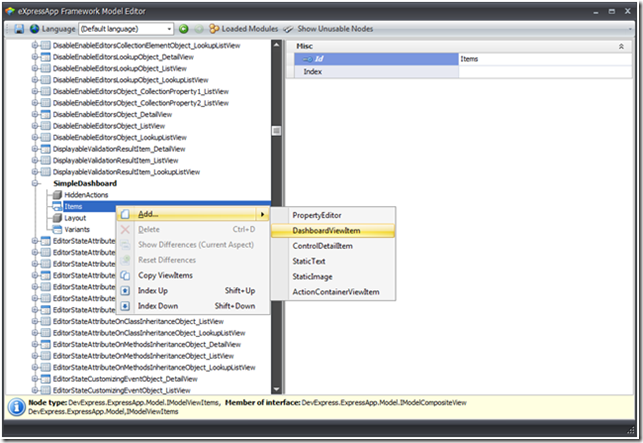643x443 pixels.
Task: Select DisableEnableEditorsObject_ListView node
Action: click(x=109, y=126)
